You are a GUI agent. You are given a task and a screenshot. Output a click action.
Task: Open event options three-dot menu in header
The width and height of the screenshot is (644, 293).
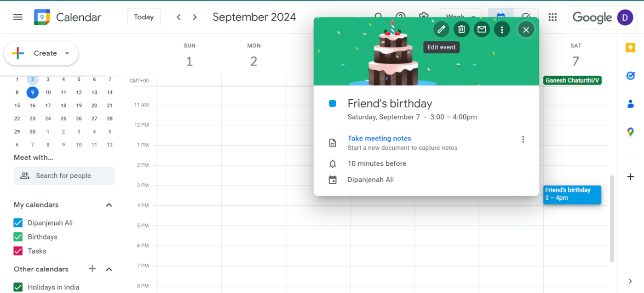click(x=502, y=29)
